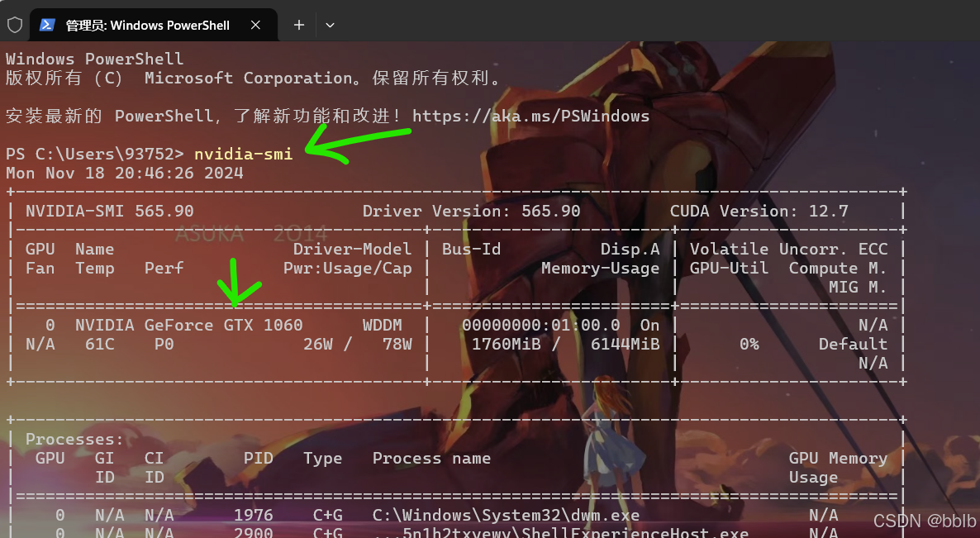Click the Pwr:Usage/Cap header
This screenshot has width=980, height=538.
[x=348, y=268]
